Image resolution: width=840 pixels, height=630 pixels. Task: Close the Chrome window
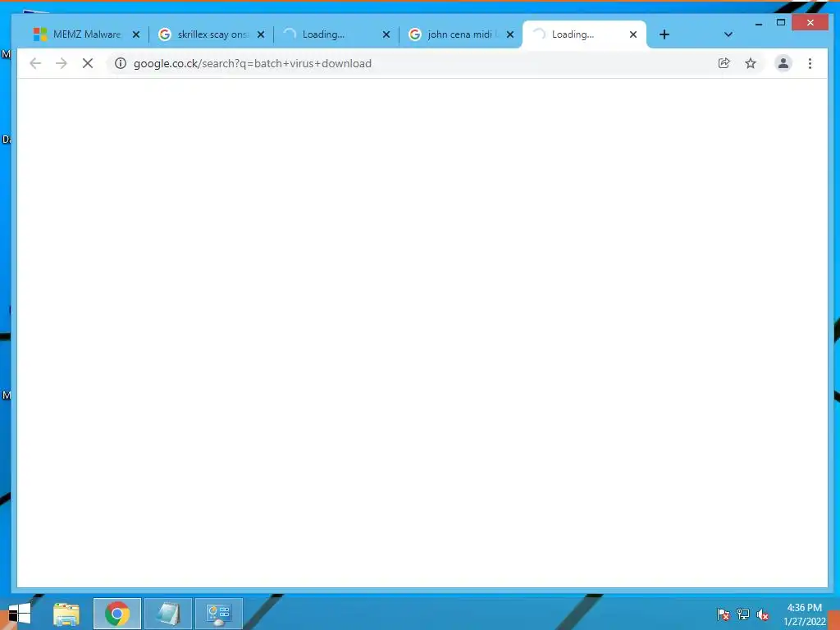point(810,22)
